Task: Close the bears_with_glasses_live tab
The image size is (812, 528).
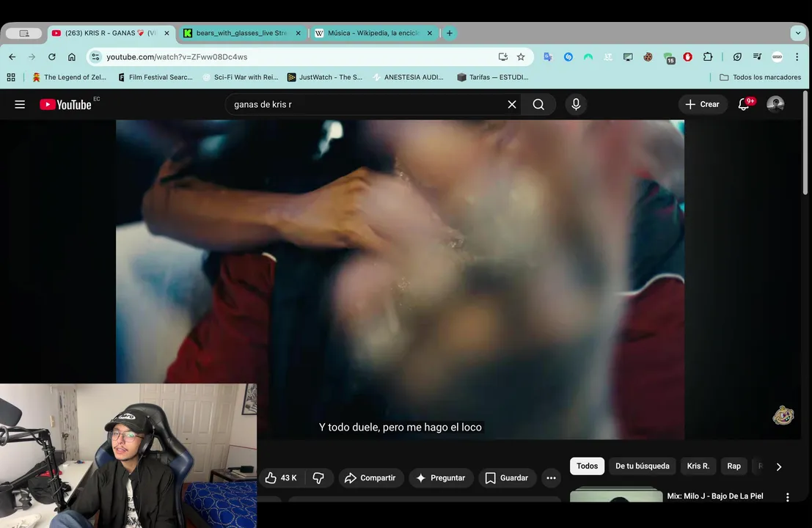Action: (x=298, y=33)
